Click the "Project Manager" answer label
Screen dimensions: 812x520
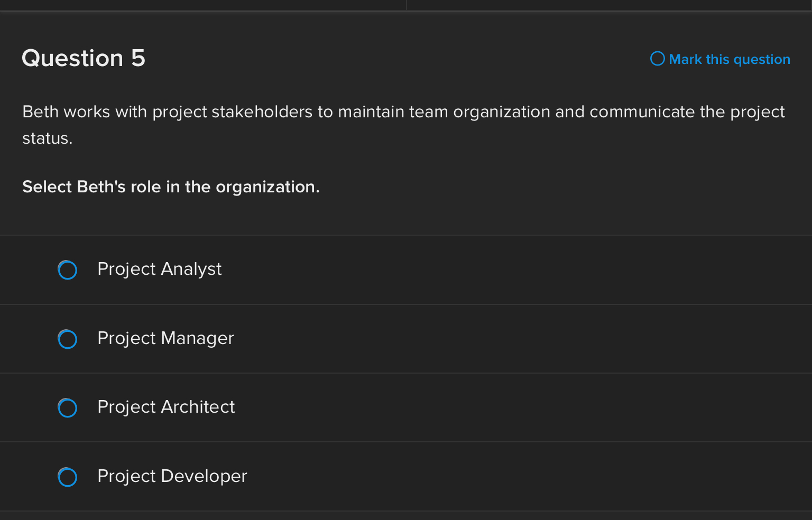(165, 338)
